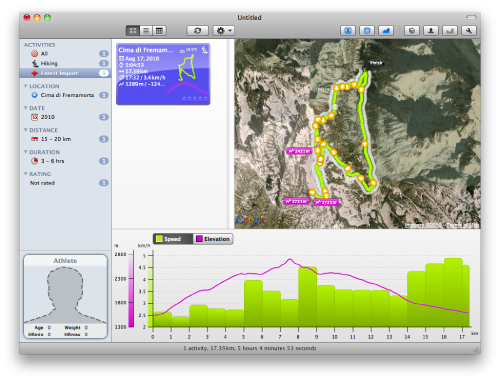Click the calendar icon beside 2010
The width and height of the screenshot is (500, 381).
coord(34,117)
